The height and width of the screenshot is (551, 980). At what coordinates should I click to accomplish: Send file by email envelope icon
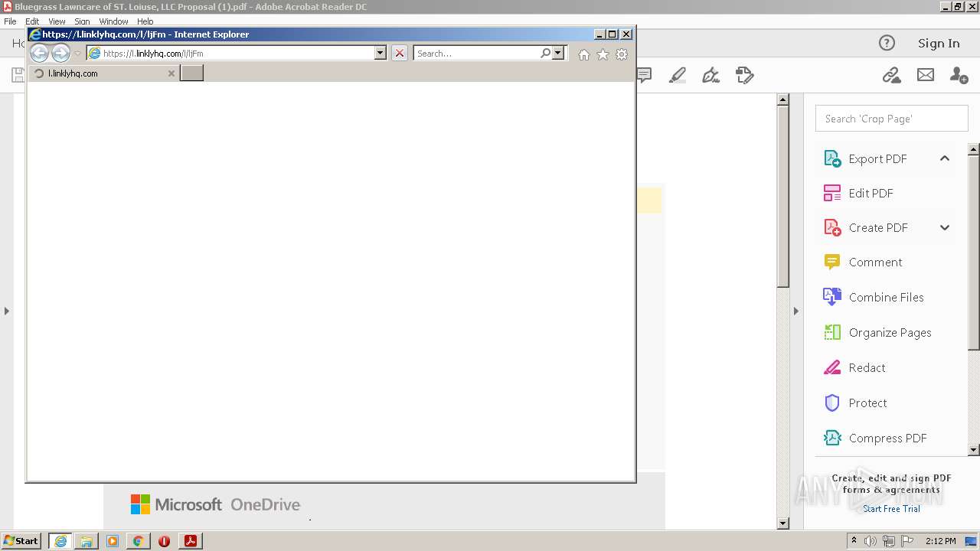(x=926, y=75)
